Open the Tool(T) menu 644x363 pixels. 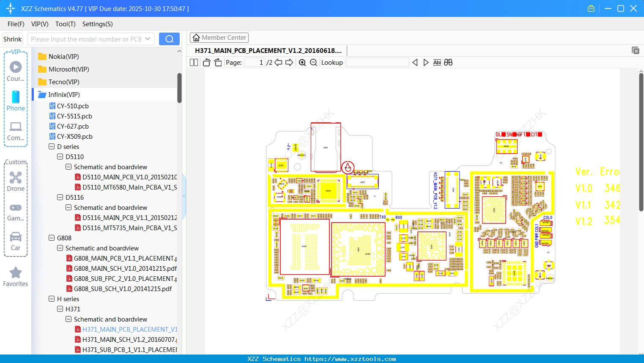[65, 24]
